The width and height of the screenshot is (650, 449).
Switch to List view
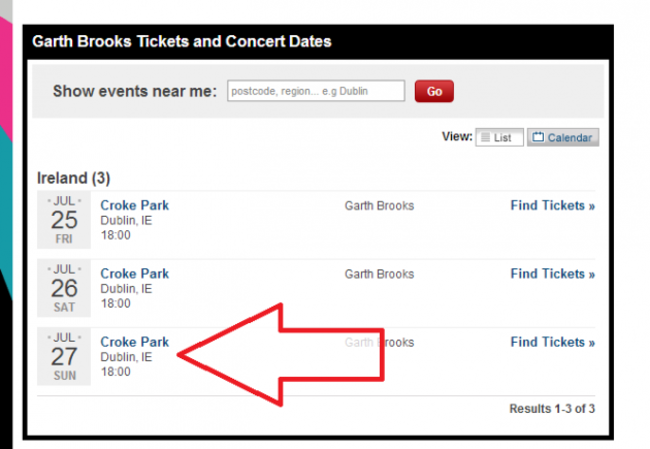[499, 138]
